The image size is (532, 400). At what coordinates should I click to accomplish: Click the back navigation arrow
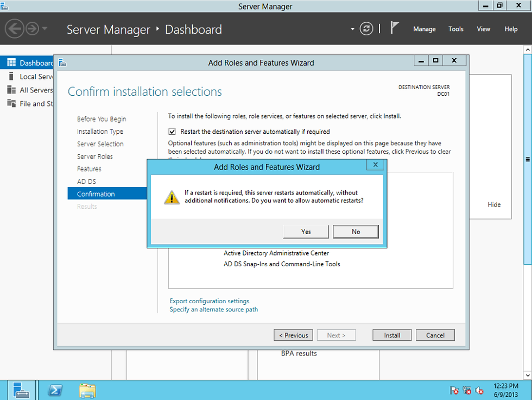(x=15, y=28)
